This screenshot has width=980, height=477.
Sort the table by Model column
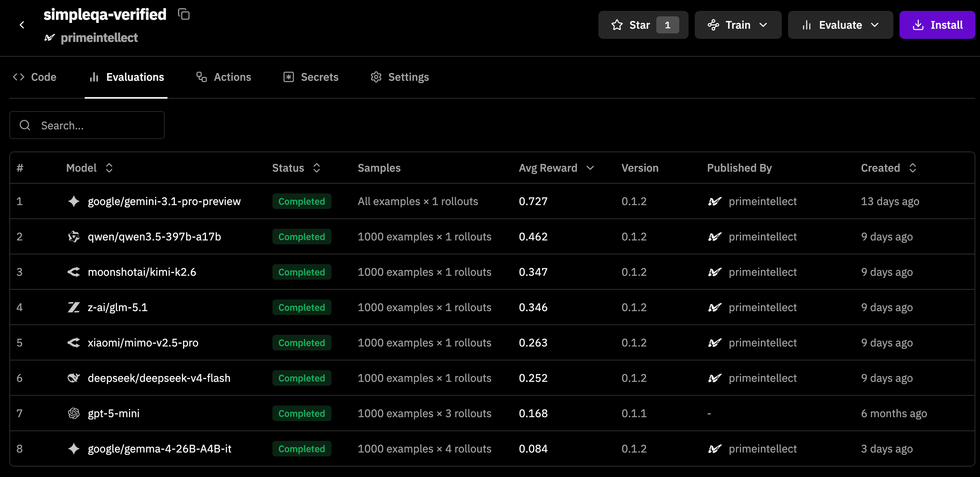(89, 168)
